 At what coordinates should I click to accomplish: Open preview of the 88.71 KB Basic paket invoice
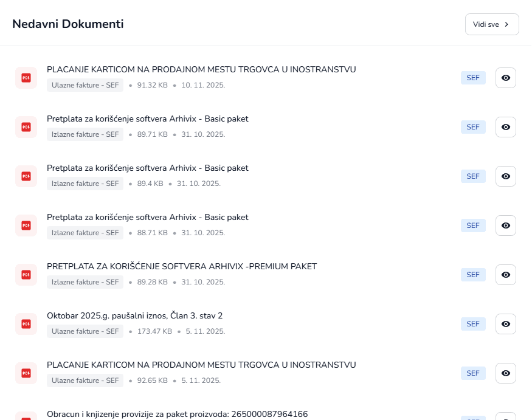point(505,225)
